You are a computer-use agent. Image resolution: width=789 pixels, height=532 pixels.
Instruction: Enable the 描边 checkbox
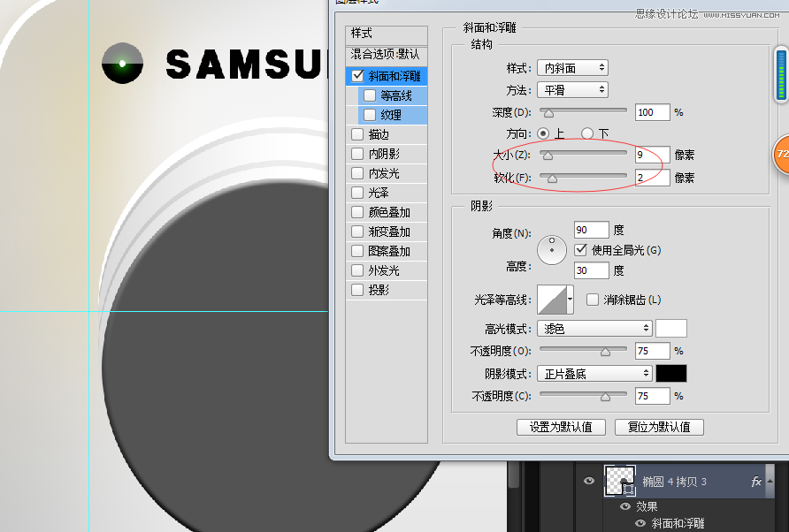click(x=357, y=134)
